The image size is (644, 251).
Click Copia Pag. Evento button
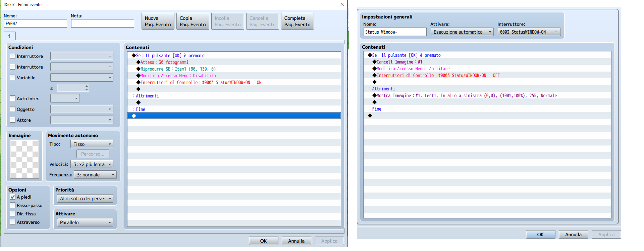click(193, 21)
